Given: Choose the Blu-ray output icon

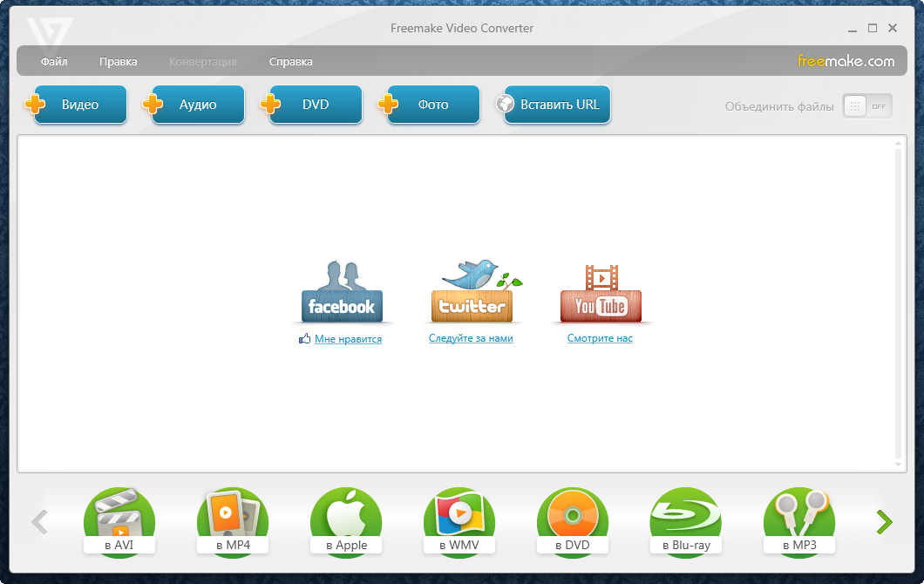Looking at the screenshot, I should pyautogui.click(x=685, y=520).
